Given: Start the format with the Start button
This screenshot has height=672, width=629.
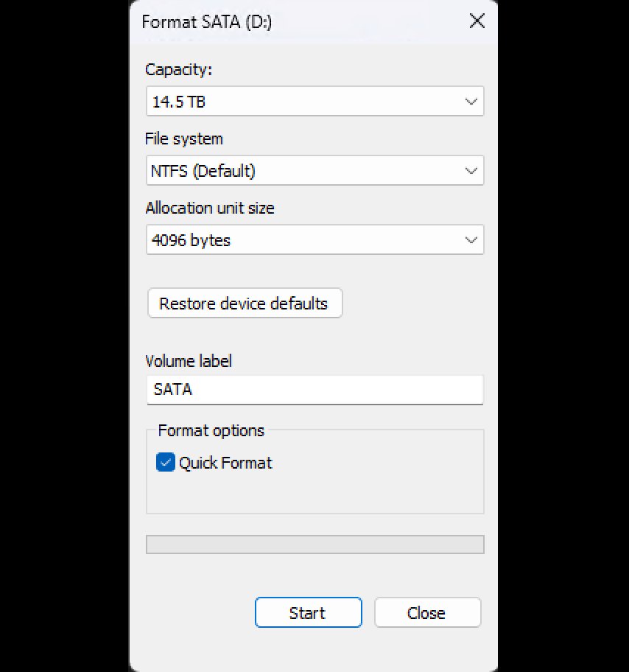Looking at the screenshot, I should coord(308,612).
